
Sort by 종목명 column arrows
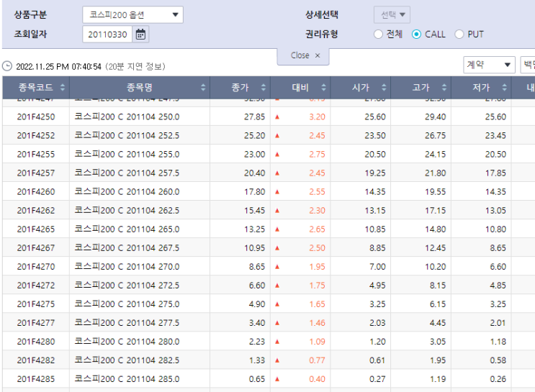click(x=203, y=88)
